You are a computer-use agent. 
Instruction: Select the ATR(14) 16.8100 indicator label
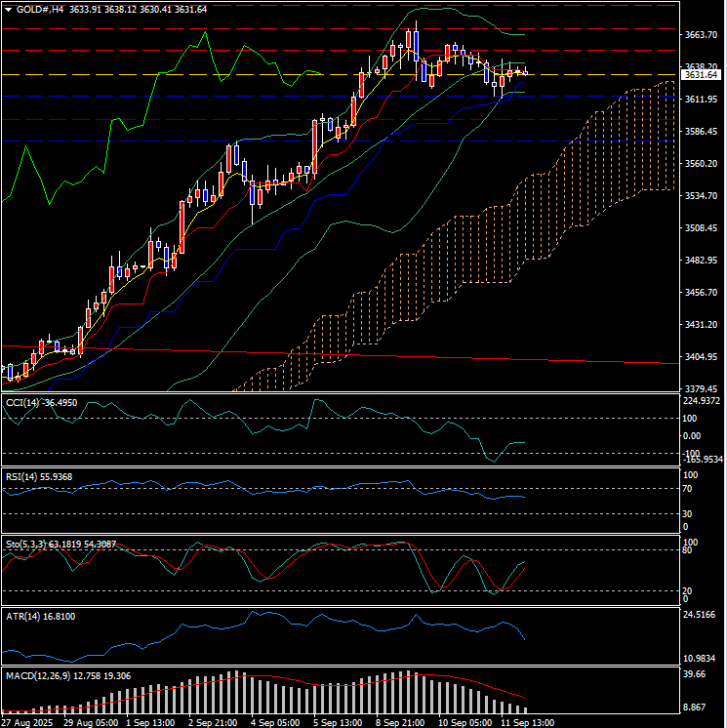pyautogui.click(x=40, y=616)
